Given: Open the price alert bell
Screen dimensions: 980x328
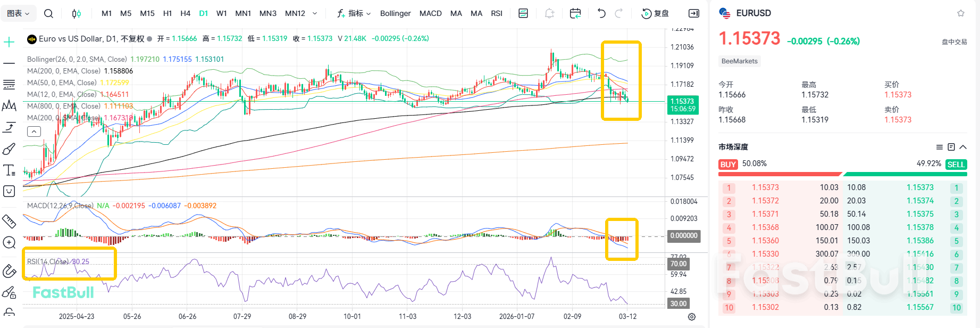Looking at the screenshot, I should 549,13.
